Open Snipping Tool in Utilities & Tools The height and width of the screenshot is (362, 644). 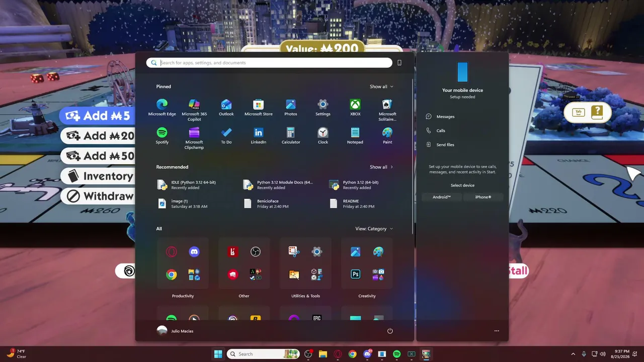pyautogui.click(x=294, y=252)
